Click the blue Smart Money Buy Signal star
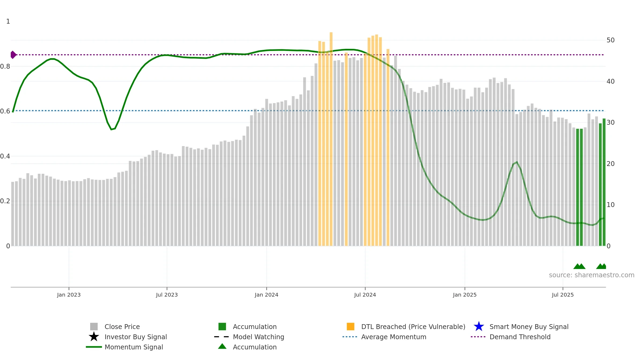Image resolution: width=644 pixels, height=362 pixels. 479,327
